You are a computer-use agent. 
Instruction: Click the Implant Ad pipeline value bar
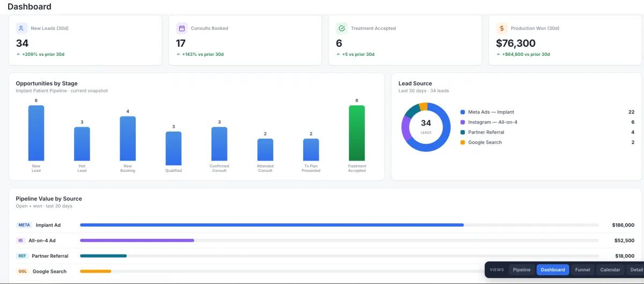point(272,225)
